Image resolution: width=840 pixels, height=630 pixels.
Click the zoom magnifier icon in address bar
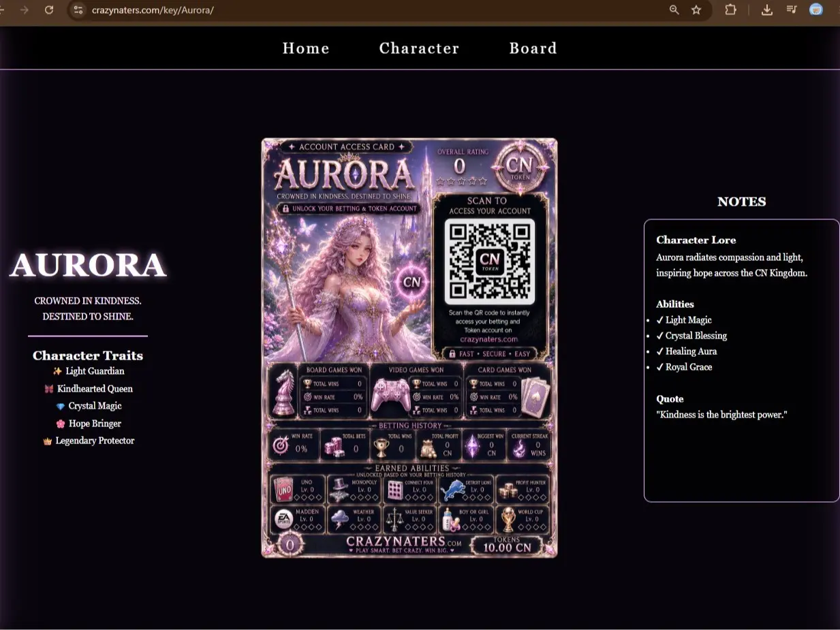(674, 10)
